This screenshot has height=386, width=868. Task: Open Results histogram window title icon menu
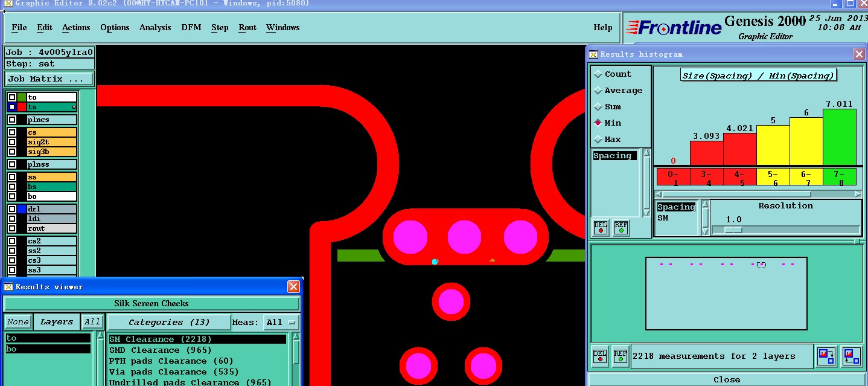593,54
